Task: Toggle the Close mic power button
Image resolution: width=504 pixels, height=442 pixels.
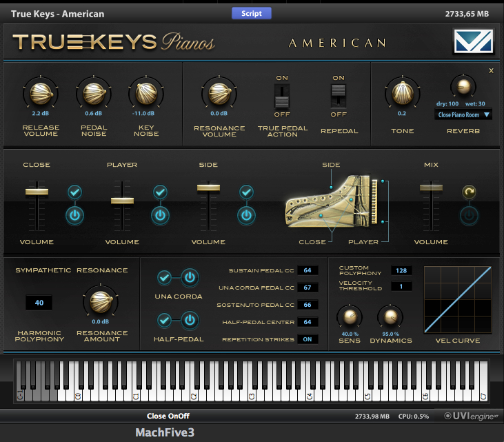Action: click(75, 215)
